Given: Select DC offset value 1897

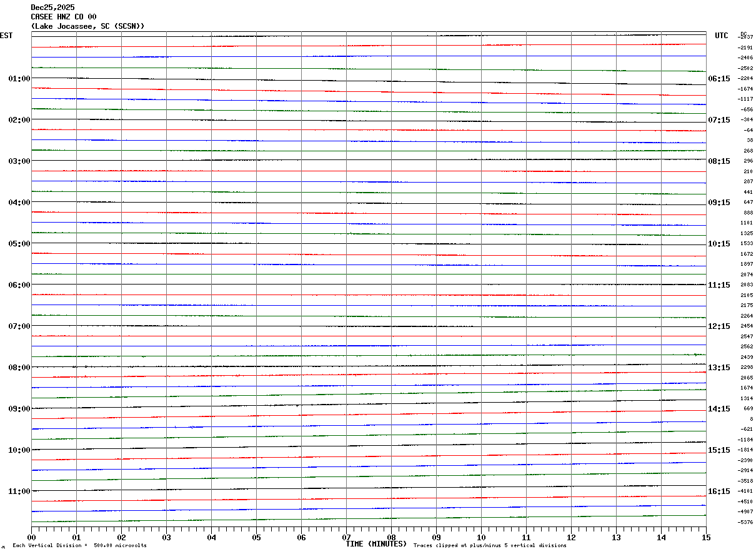Looking at the screenshot, I should pyautogui.click(x=747, y=264).
